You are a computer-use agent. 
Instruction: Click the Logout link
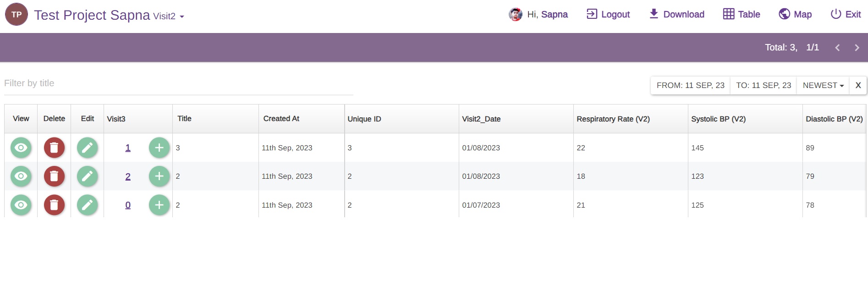[608, 15]
